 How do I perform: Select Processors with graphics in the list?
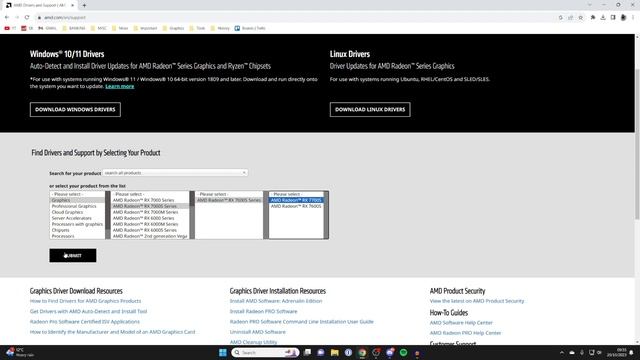pos(77,224)
